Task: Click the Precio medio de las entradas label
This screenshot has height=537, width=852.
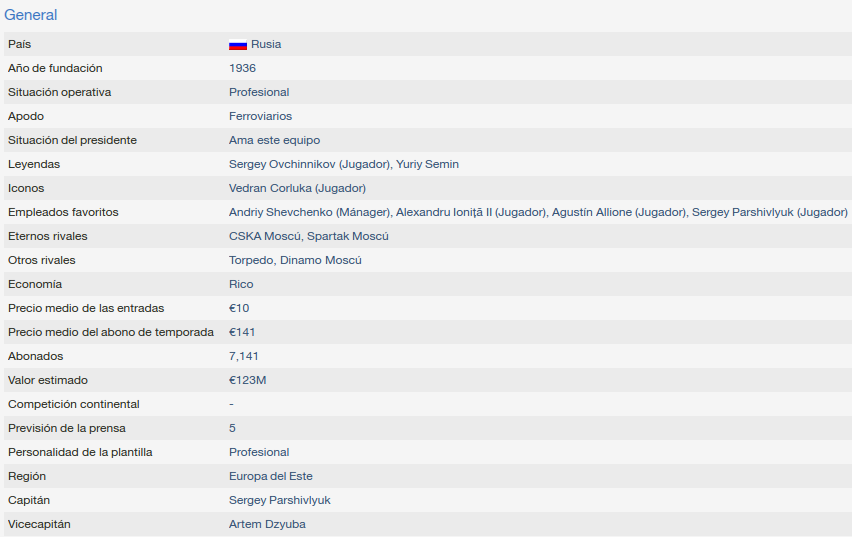Action: (86, 308)
